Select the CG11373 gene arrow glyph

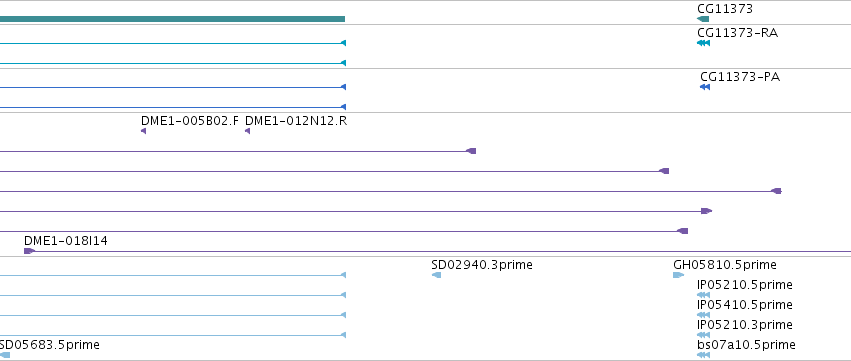[703, 19]
